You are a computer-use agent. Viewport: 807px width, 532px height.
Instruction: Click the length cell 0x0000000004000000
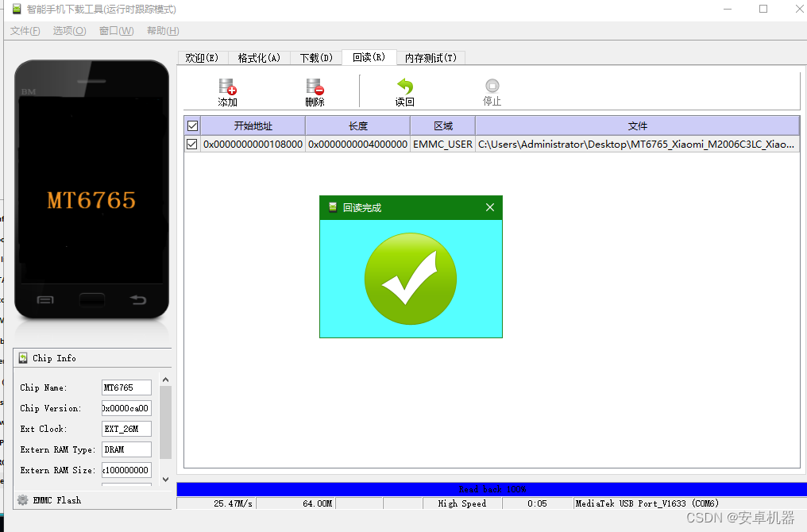pos(357,144)
